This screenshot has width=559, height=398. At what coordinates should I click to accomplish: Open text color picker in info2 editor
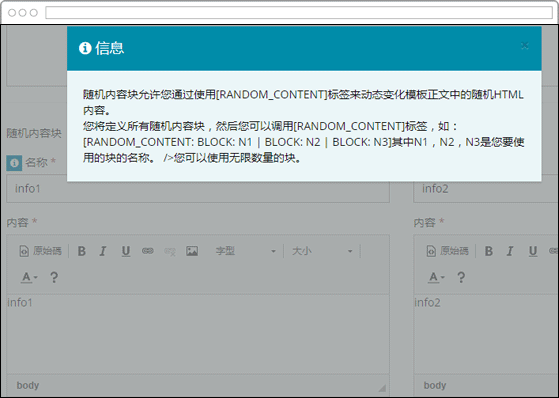coord(436,277)
